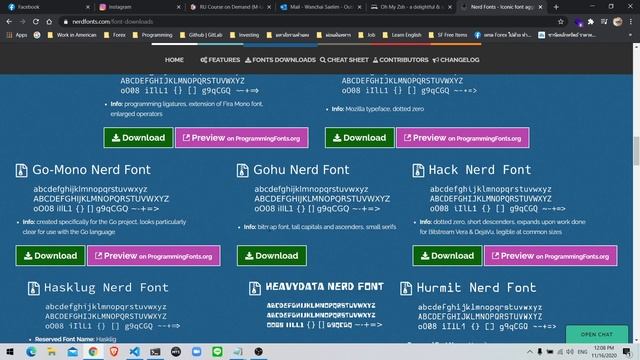640x360 pixels.
Task: Click the Hasklug Nerd Font zip file icon
Action: pyautogui.click(x=33, y=288)
